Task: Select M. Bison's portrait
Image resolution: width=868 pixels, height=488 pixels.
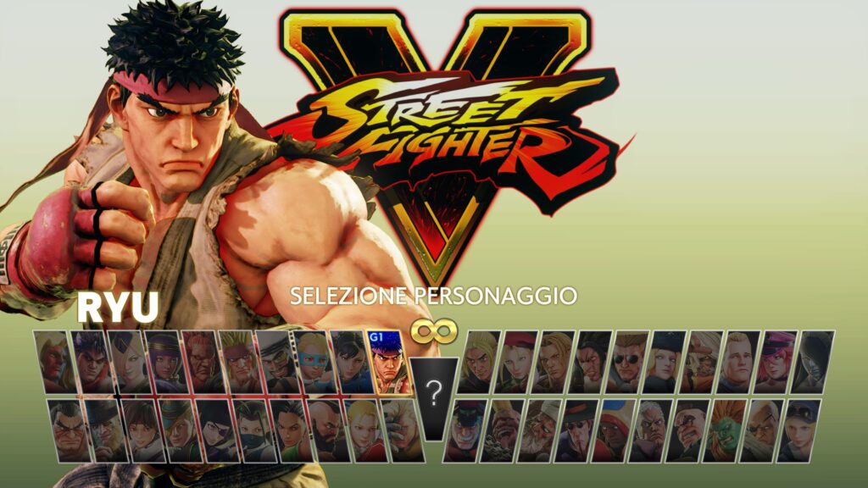Action: click(x=465, y=431)
